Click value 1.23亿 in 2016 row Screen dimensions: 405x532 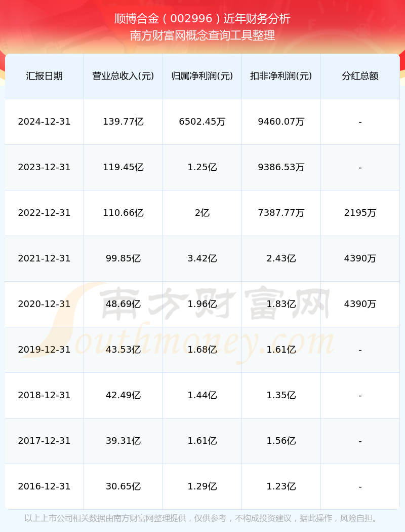coord(281,486)
